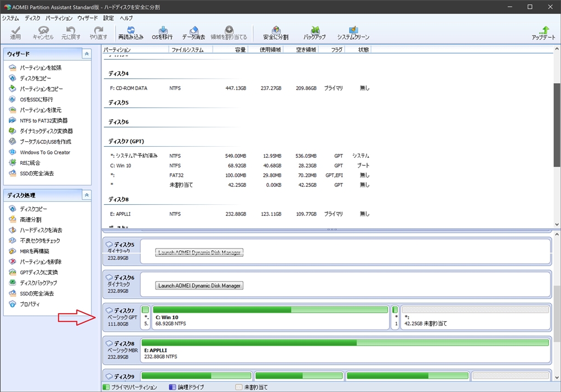Collapse the ウィザード panel
Screen dimensions: 561x392
point(86,54)
